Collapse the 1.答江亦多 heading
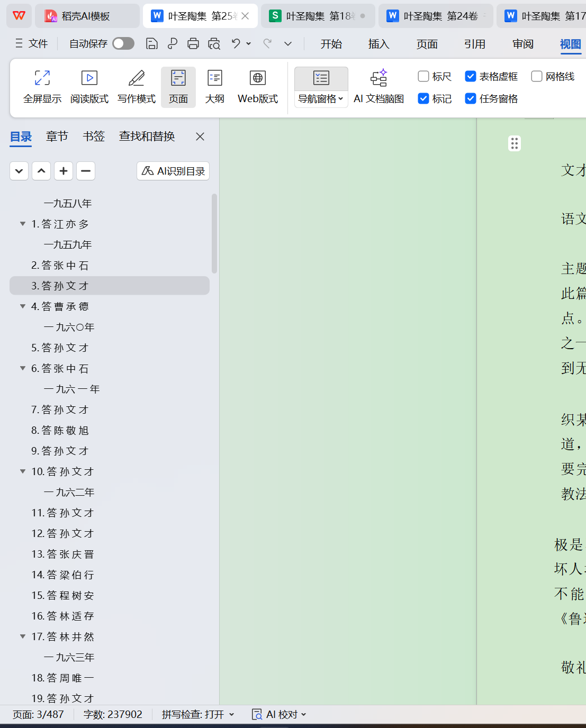586x728 pixels. coord(23,224)
